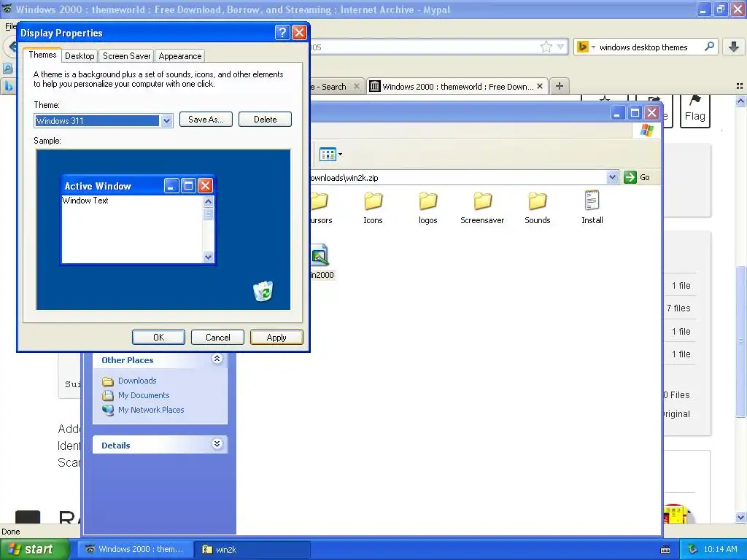Click the keyboard icon in system tray
Screen dimensions: 747x560
[x=665, y=550]
